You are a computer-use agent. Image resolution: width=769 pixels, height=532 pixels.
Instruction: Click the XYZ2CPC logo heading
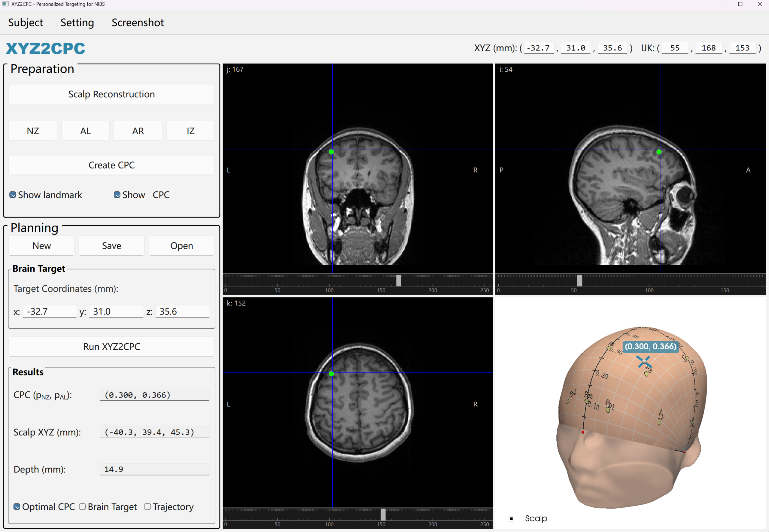46,49
